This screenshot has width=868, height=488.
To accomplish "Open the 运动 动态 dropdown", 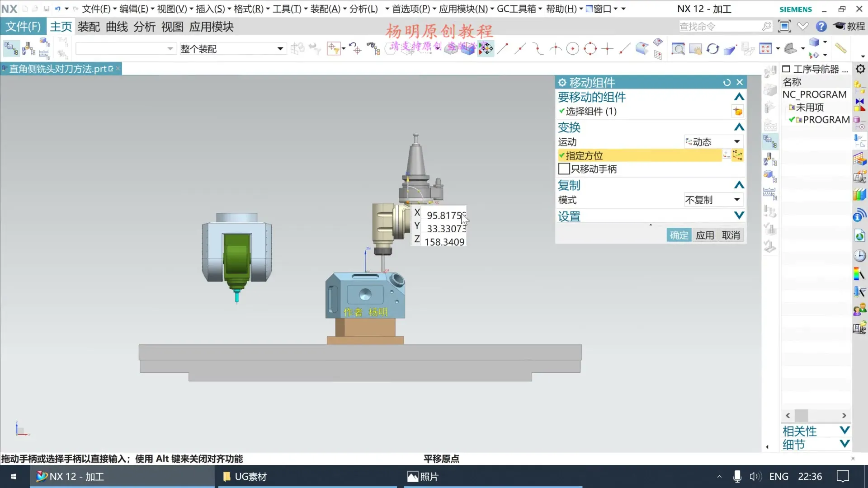I will 713,142.
